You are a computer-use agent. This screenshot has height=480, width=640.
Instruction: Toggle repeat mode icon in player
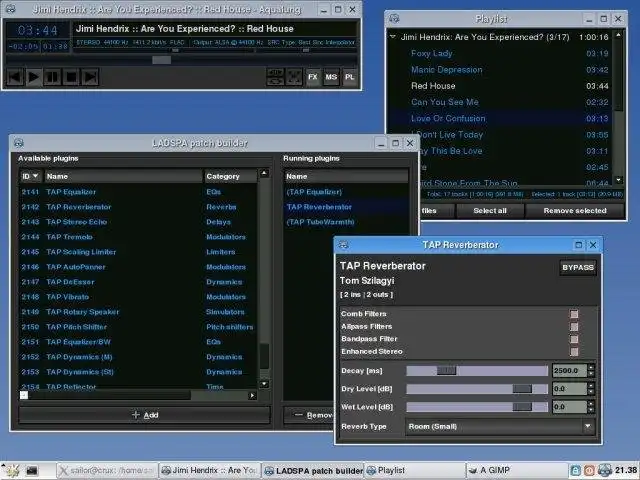pyautogui.click(x=275, y=77)
